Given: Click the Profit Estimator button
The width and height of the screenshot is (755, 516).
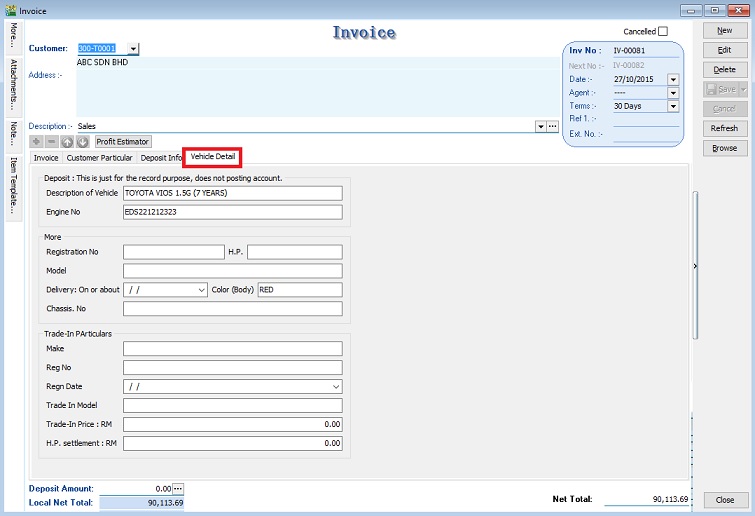Looking at the screenshot, I should point(123,142).
